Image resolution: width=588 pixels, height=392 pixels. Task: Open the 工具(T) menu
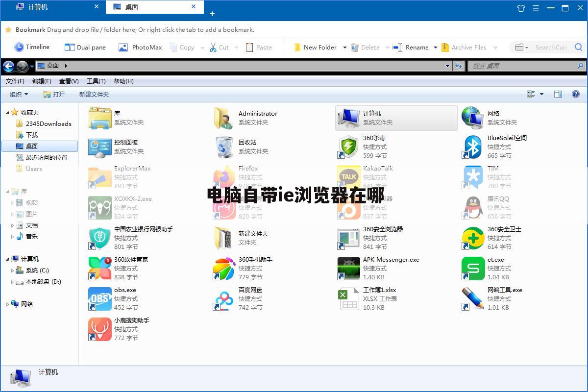click(x=96, y=81)
